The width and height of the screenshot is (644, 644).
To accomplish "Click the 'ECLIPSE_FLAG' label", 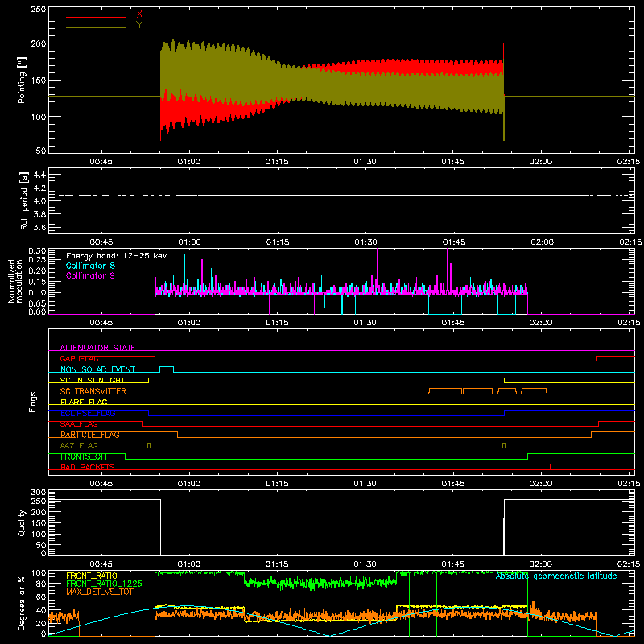I will tap(88, 413).
